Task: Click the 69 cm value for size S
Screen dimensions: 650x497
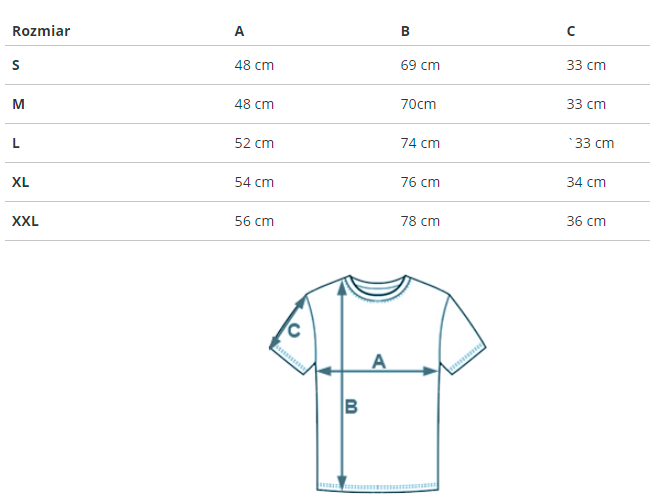Action: (420, 65)
